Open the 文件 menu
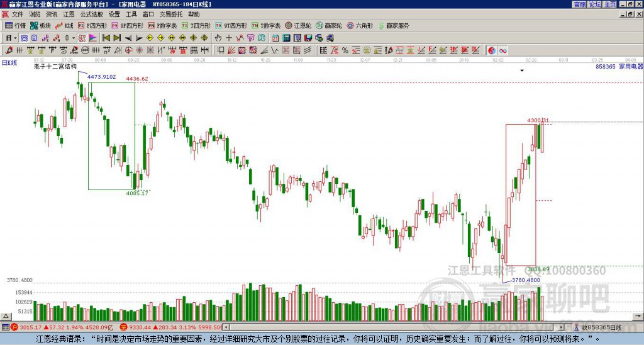 coord(18,14)
